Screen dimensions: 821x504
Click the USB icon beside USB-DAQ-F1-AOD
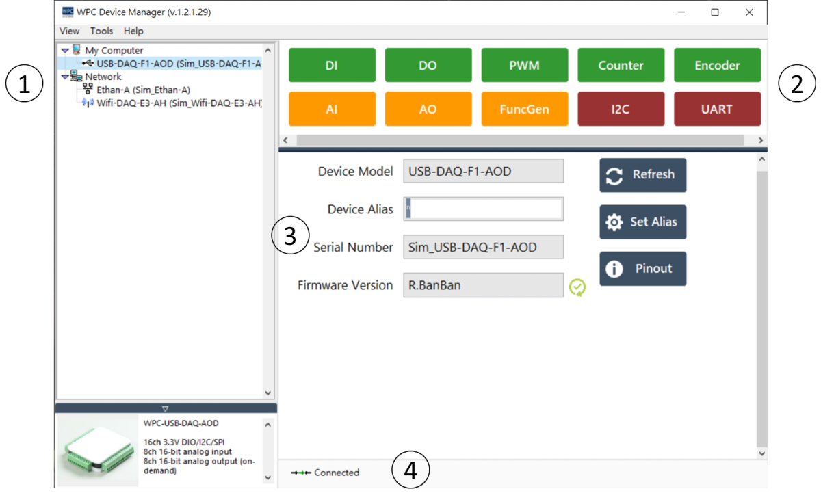[x=88, y=64]
